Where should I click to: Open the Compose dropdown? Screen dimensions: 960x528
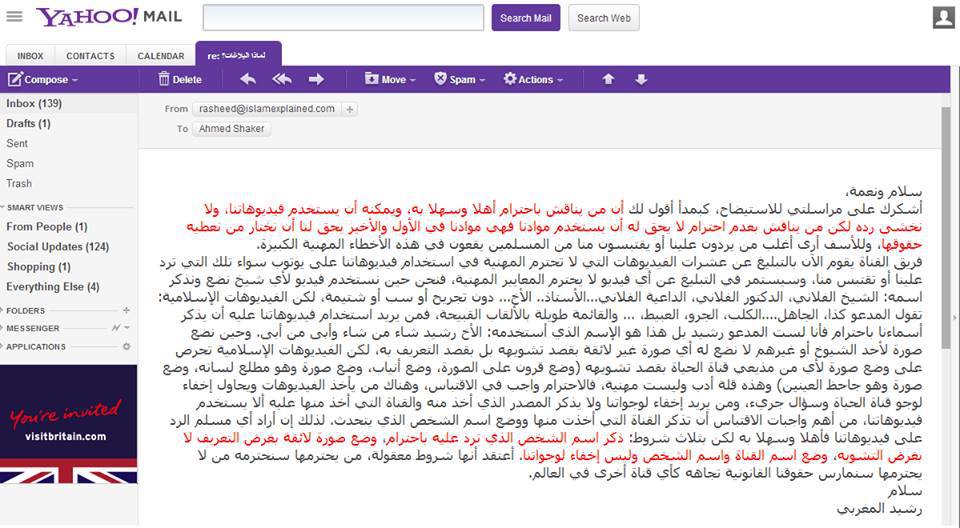click(75, 80)
